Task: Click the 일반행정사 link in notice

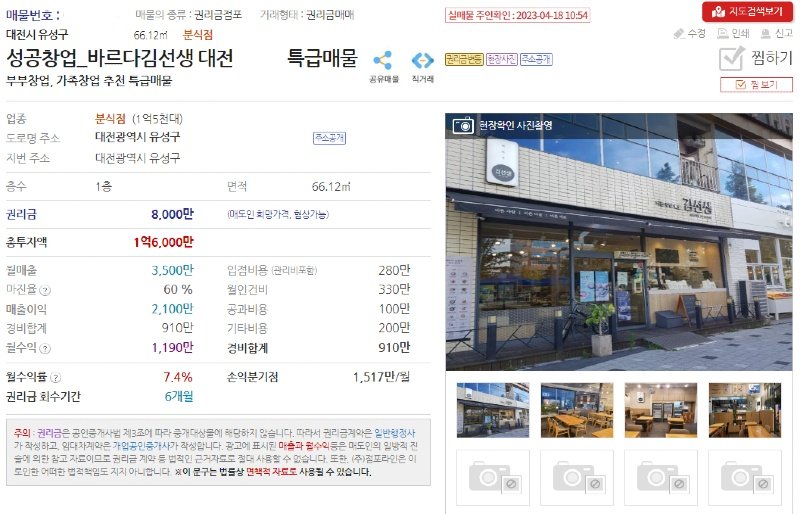Action: pos(394,433)
